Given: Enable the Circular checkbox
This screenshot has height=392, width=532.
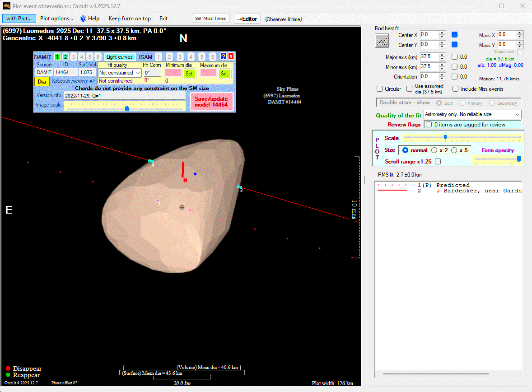Looking at the screenshot, I should 380,89.
